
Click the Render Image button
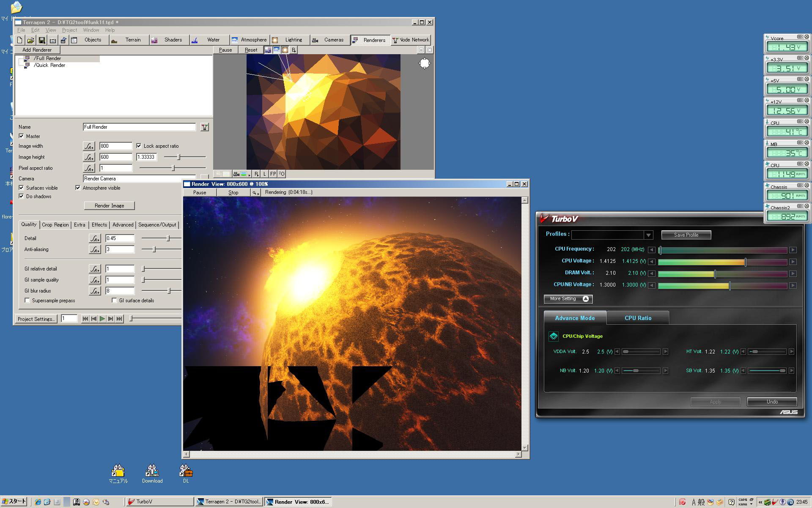coord(109,206)
